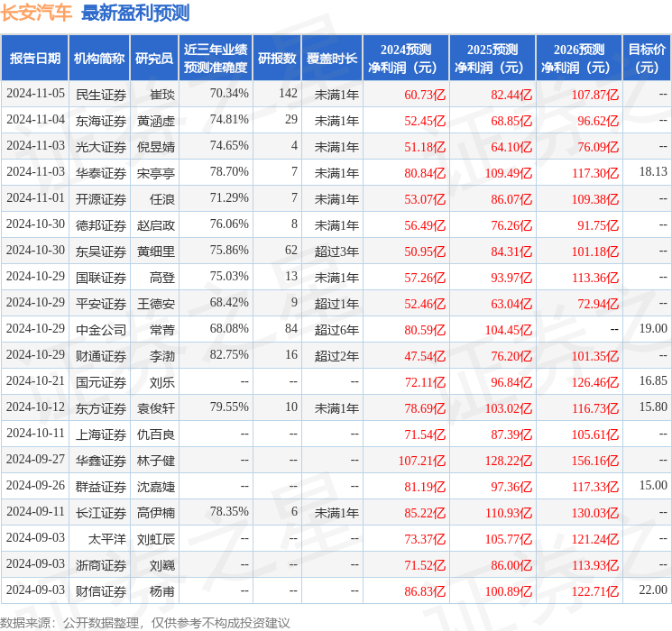Viewport: 672px width, 631px height.
Task: Click researcher name 倪昱婧
Action: pos(155,147)
